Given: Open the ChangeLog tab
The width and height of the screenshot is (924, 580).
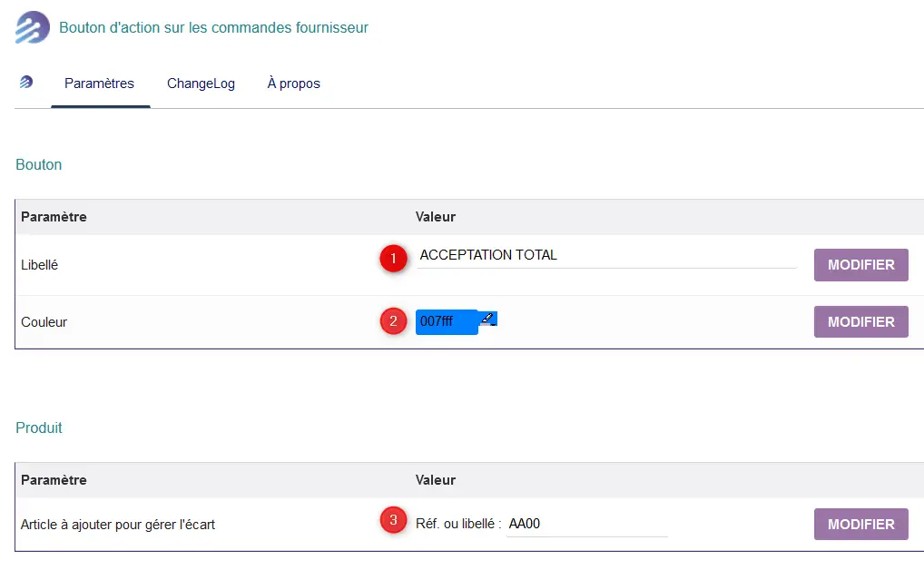Looking at the screenshot, I should click(201, 84).
